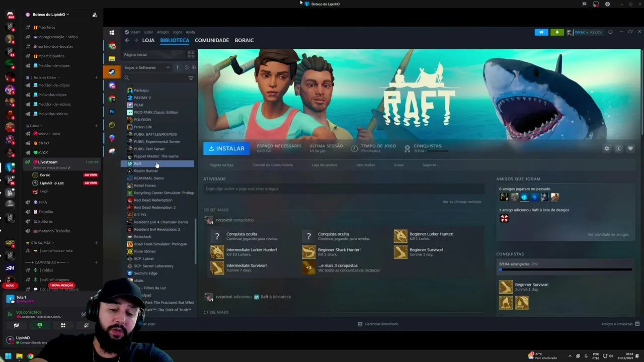Open Chrome on Windows taskbar
The width and height of the screenshot is (644, 362).
click(x=30, y=356)
